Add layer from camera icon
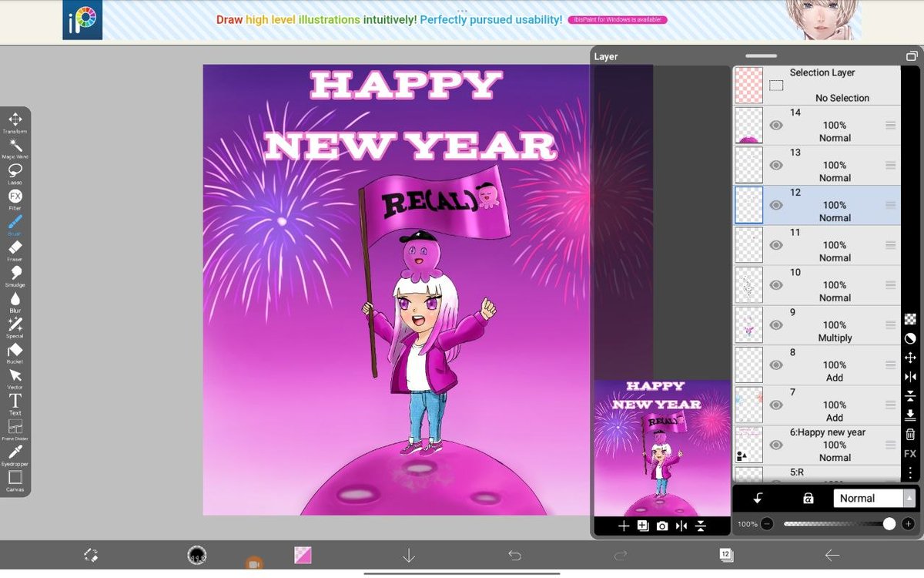 [x=662, y=526]
